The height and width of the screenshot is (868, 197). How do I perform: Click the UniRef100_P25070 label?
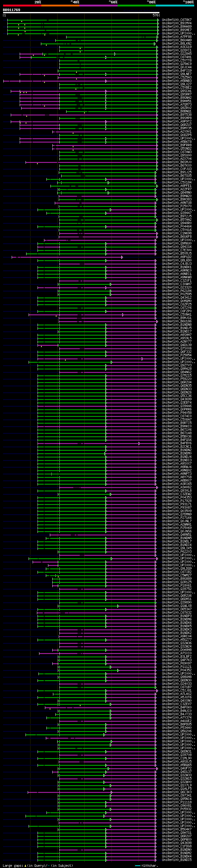pos(177,206)
